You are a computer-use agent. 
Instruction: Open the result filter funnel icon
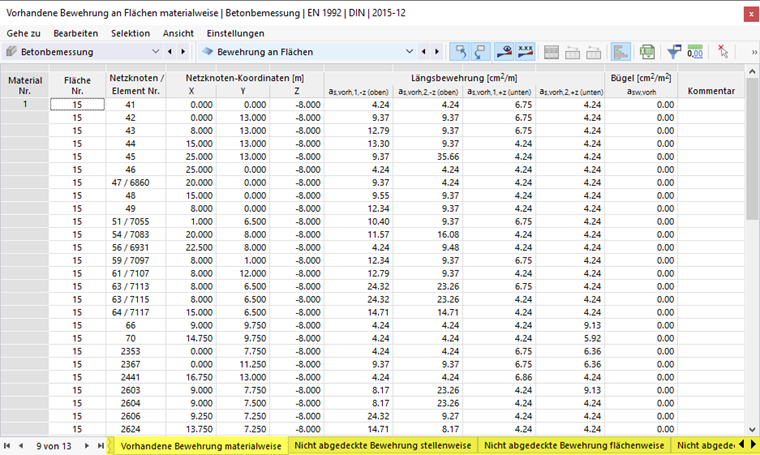pyautogui.click(x=674, y=52)
